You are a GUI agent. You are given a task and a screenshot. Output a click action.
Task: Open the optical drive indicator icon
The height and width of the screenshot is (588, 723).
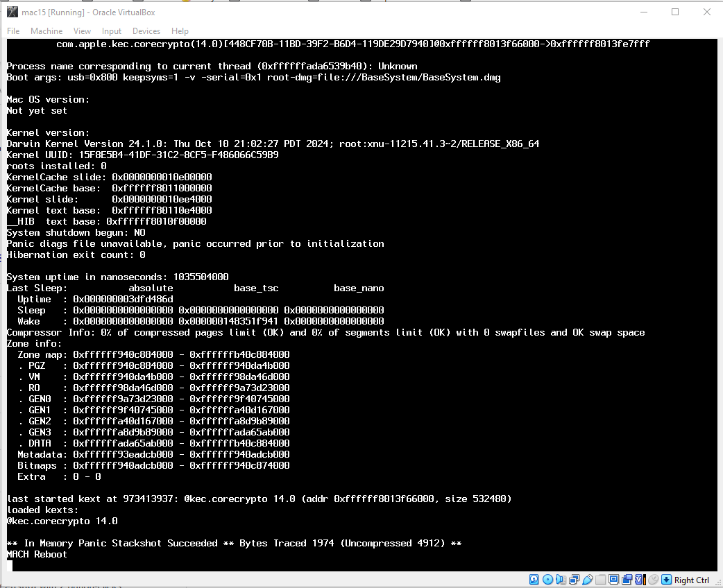547,580
